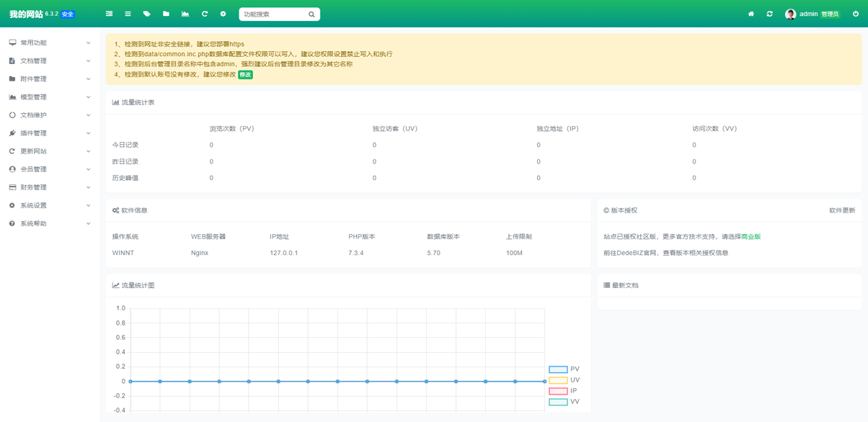Open the tags icon in top bar
Viewport: 868px width, 422px height.
147,14
